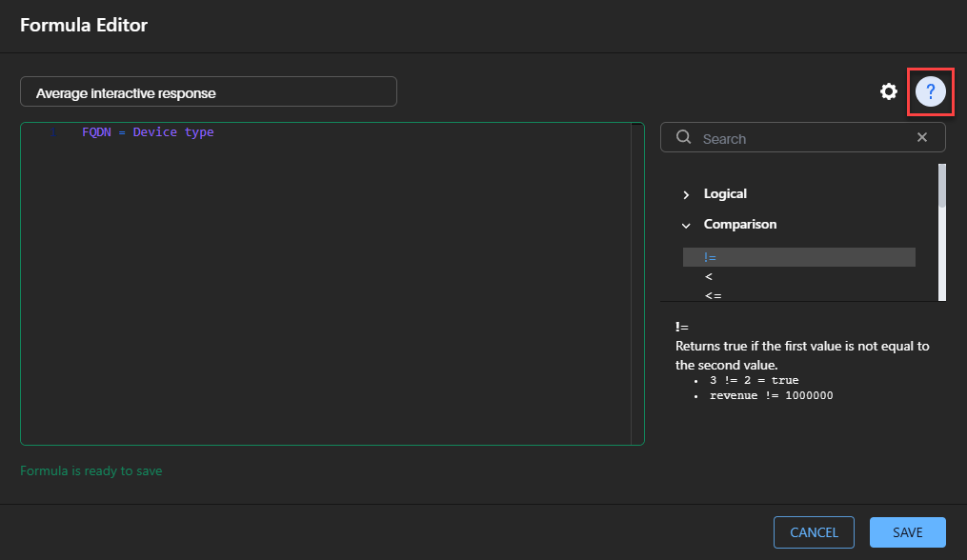Viewport: 967px width, 560px height.
Task: Click the FQDN token in the formula
Action: 96,132
